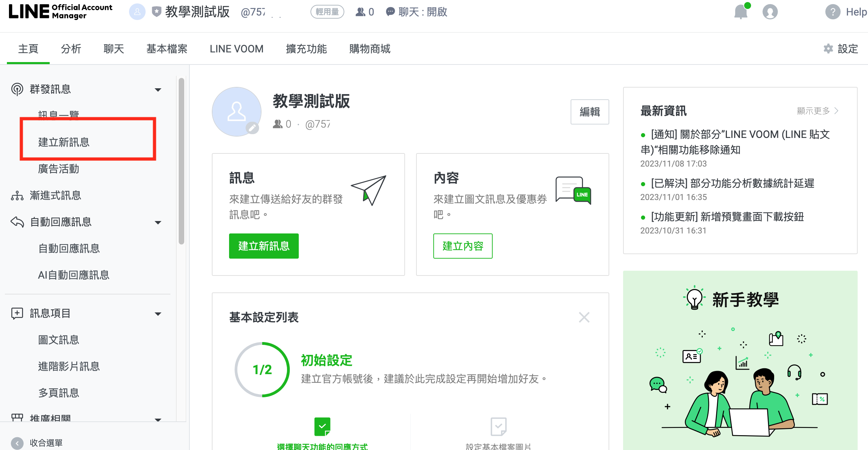This screenshot has height=450, width=868.
Task: Click the 漸進式訊息 hierarchy icon
Action: [x=17, y=196]
